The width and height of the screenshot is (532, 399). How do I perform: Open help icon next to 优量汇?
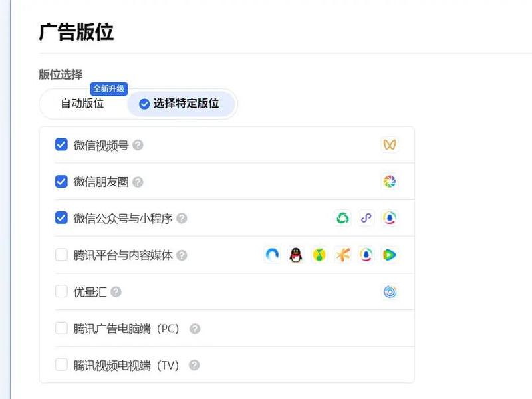pos(116,292)
